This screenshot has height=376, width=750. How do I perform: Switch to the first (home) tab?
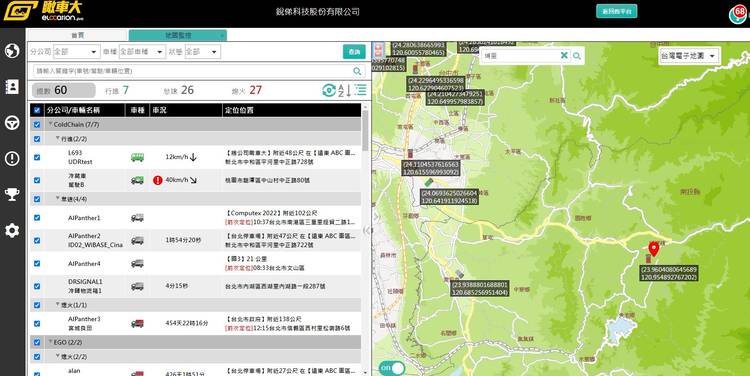pyautogui.click(x=77, y=35)
